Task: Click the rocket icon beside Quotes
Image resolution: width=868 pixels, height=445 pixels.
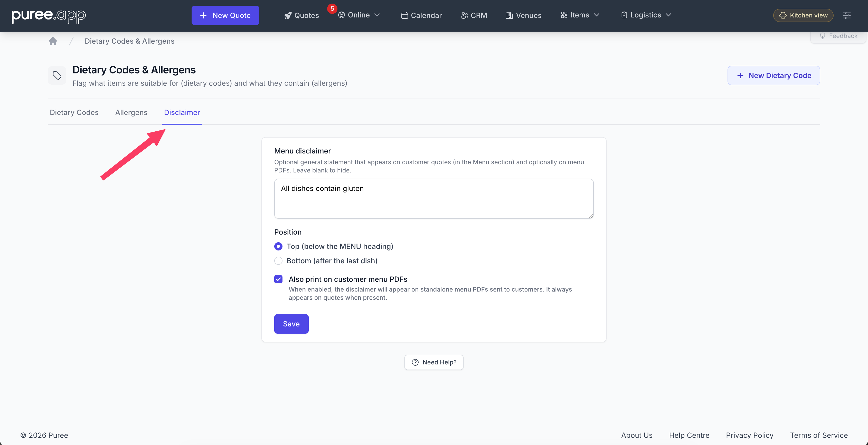Action: pyautogui.click(x=288, y=15)
